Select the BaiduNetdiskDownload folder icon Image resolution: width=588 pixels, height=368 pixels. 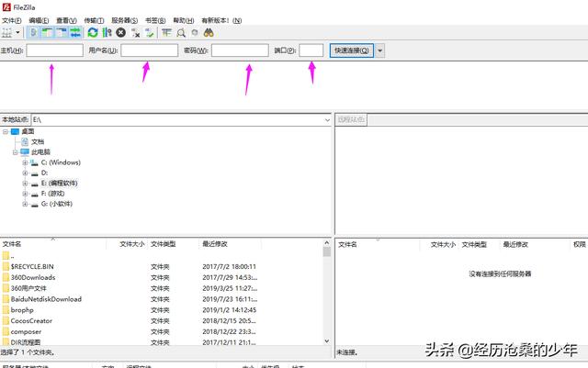(6, 299)
